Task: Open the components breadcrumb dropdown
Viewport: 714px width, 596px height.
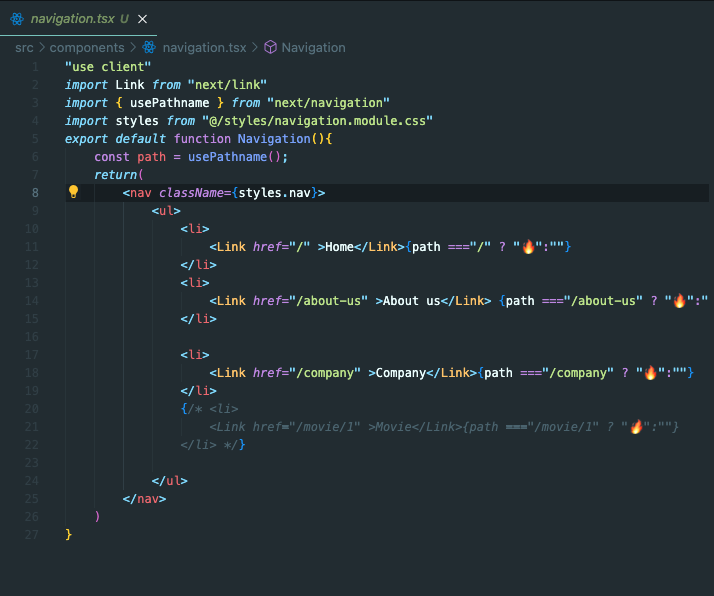Action: point(87,47)
